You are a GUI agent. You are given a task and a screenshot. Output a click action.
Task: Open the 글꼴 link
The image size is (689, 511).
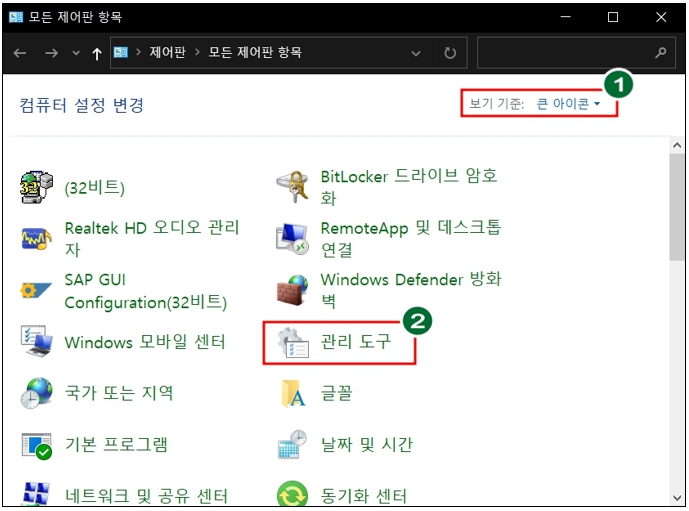tap(337, 393)
